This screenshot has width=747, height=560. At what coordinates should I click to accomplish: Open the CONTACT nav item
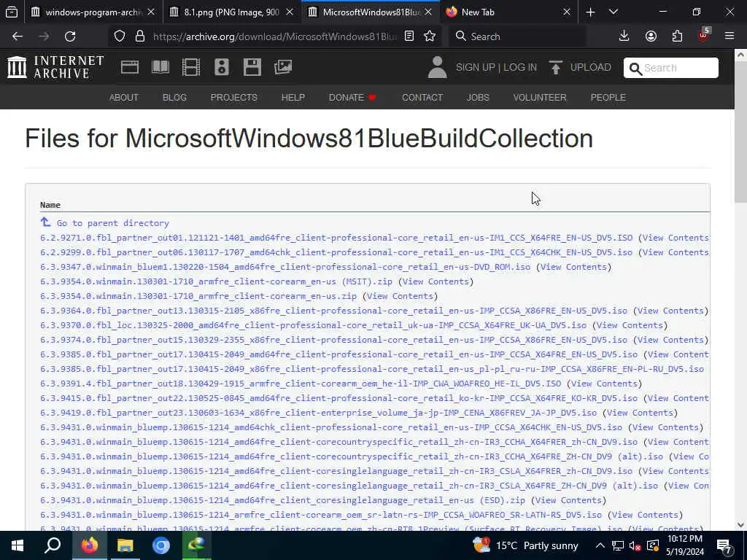pyautogui.click(x=422, y=98)
